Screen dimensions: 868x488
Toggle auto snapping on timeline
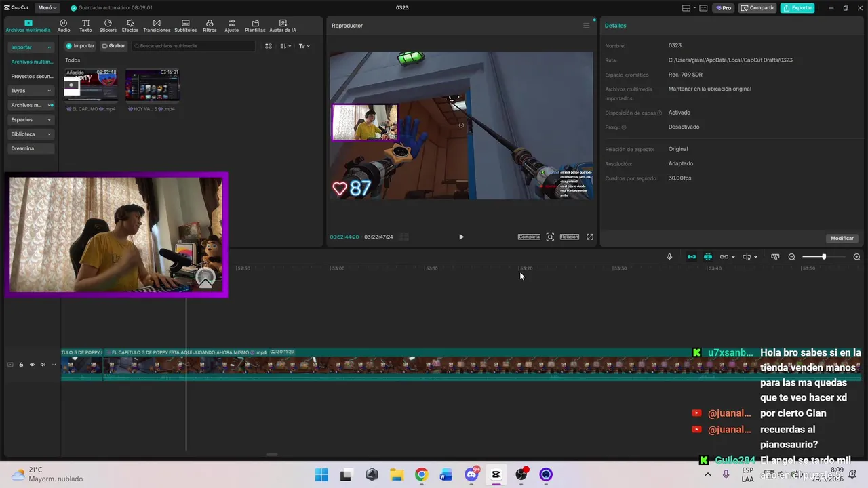tap(708, 257)
